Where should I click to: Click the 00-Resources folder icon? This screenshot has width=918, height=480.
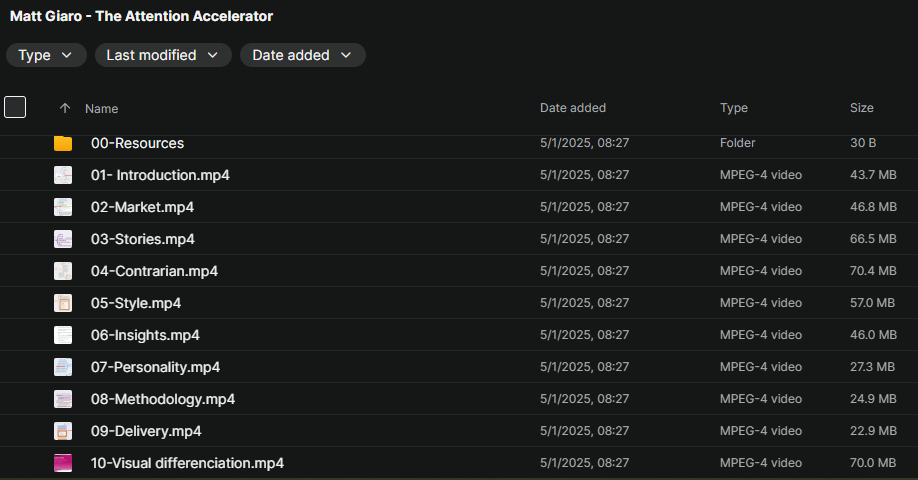(x=63, y=143)
